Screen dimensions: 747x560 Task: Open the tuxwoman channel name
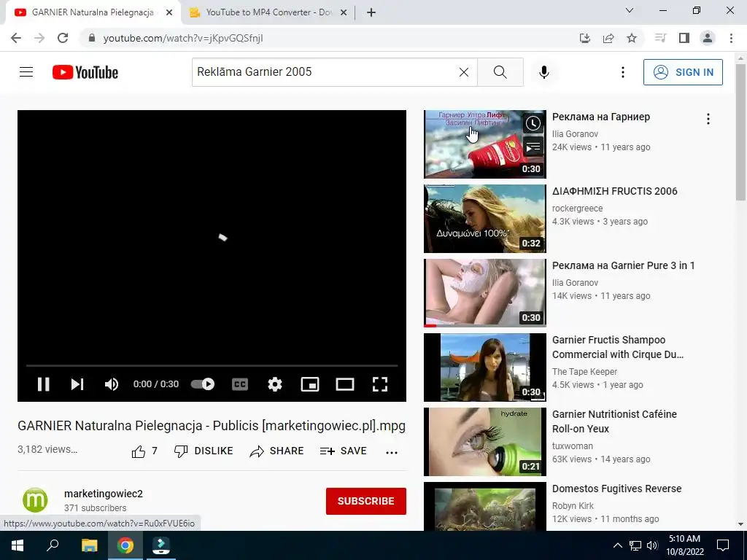[x=572, y=446]
